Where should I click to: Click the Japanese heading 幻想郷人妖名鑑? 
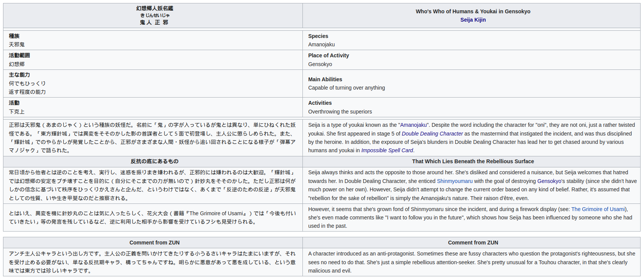(x=155, y=8)
